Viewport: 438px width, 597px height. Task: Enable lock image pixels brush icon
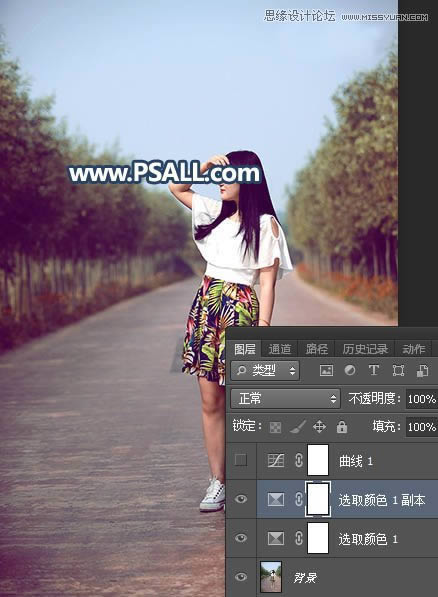298,427
